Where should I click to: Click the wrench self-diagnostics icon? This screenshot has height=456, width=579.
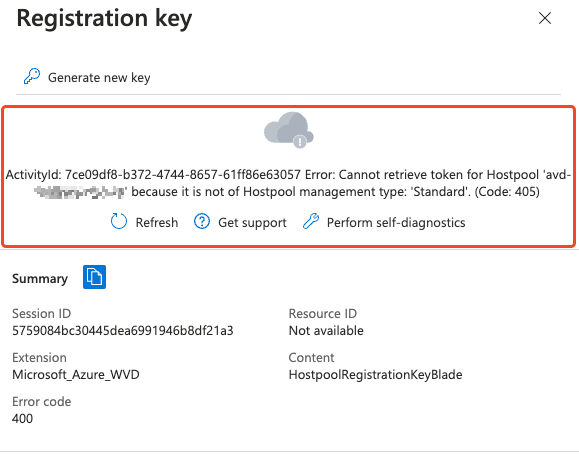click(311, 222)
